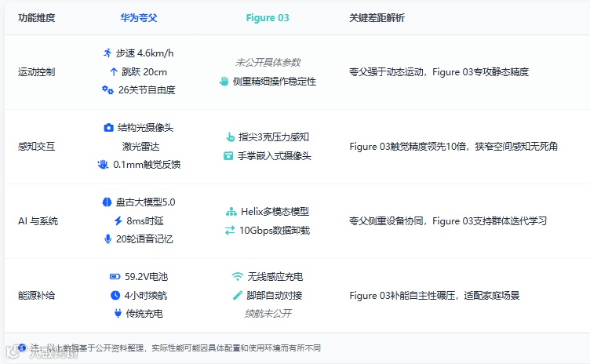
Task: Click the info icon in the footnote
Action: click(22, 348)
